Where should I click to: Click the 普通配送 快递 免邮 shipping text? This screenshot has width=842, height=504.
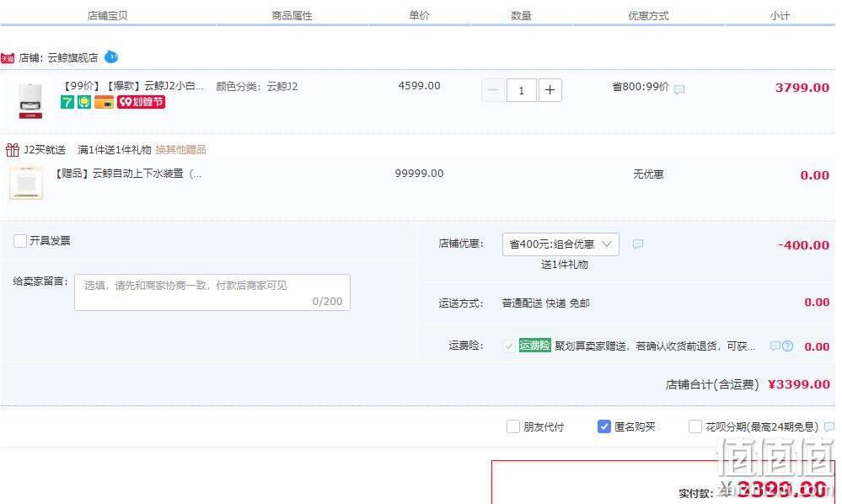click(x=545, y=303)
